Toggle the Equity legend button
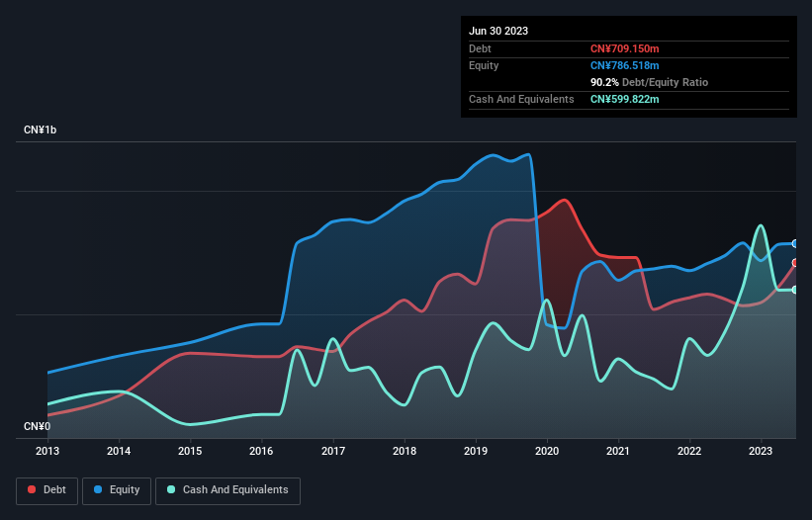 (117, 490)
